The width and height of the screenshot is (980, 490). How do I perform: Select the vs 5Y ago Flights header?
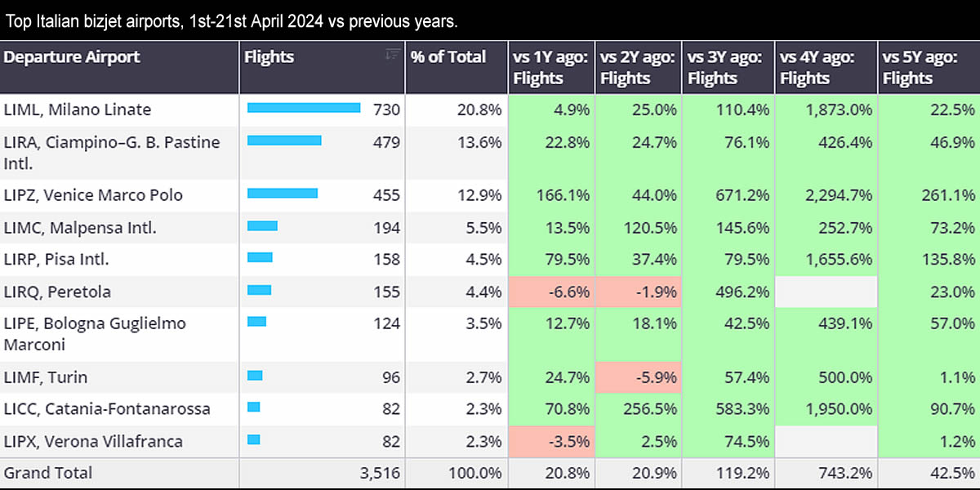click(x=908, y=67)
